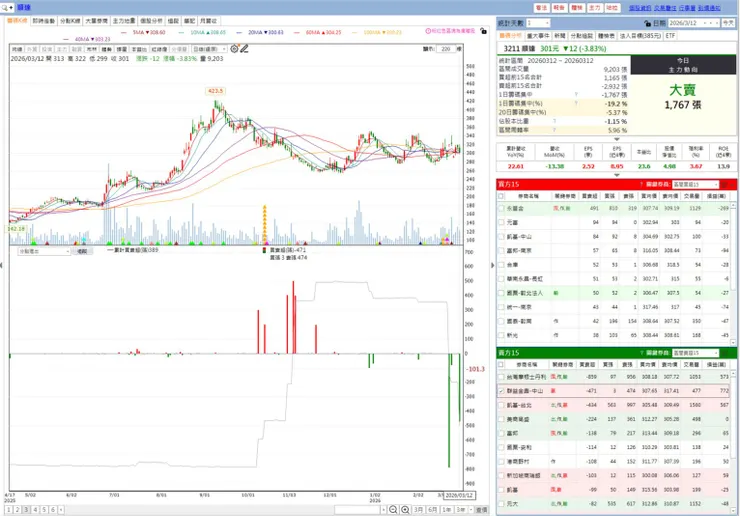Screen dimensions: 740x516
Task: Select the pencil drawing tool
Action: [x=244, y=49]
